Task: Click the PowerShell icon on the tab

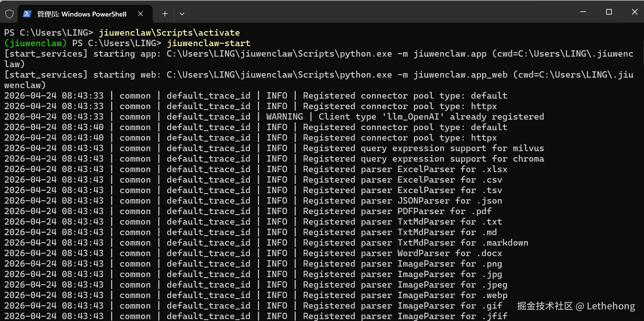Action: 27,14
